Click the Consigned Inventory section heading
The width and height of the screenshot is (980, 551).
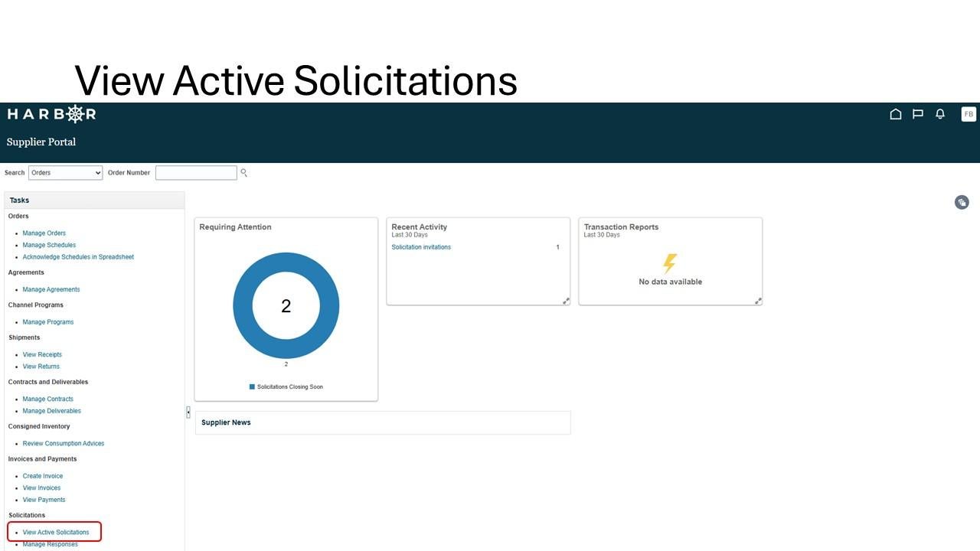pyautogui.click(x=39, y=426)
